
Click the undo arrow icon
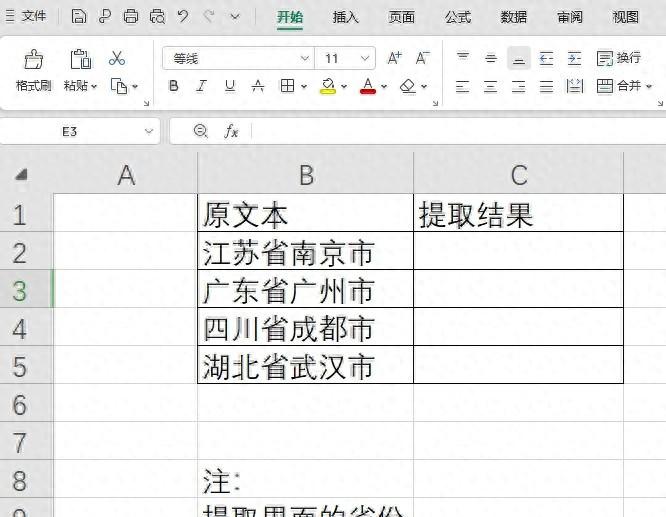point(183,17)
